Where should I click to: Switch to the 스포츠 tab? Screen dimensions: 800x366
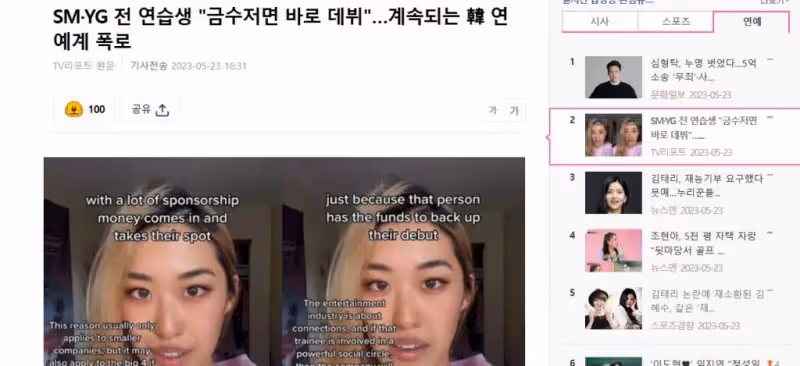coord(675,21)
